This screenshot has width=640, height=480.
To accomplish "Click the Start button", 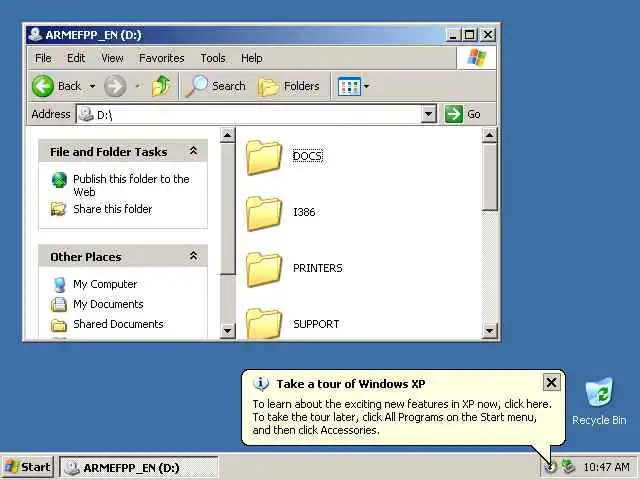I will (x=27, y=467).
